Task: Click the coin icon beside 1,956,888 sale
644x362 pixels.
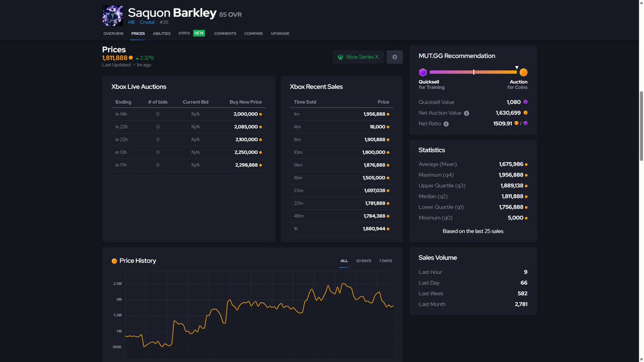Action: (x=388, y=114)
